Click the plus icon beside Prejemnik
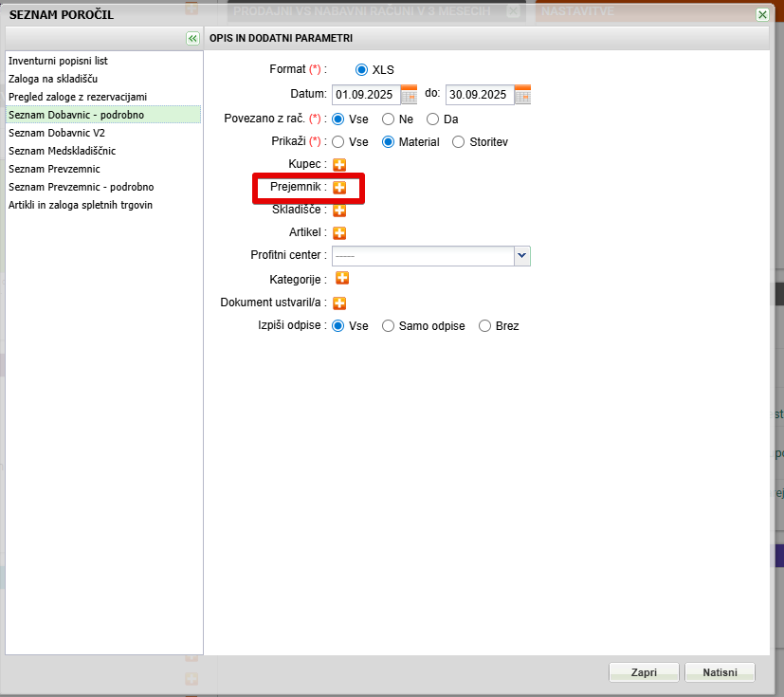The height and width of the screenshot is (697, 784). [x=339, y=188]
